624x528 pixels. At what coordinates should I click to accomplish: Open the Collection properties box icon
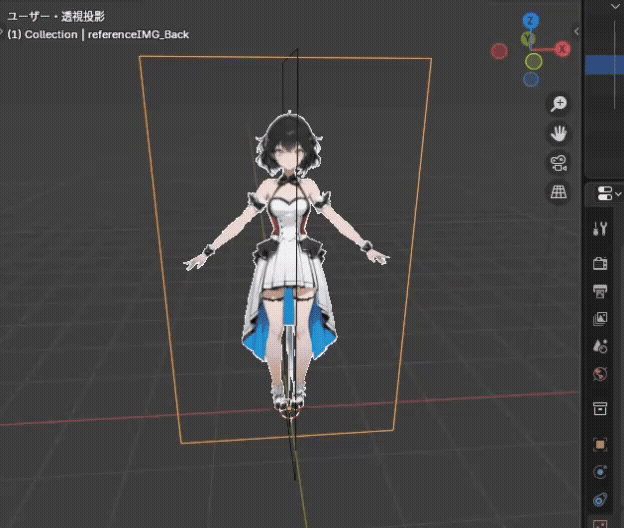pos(600,408)
